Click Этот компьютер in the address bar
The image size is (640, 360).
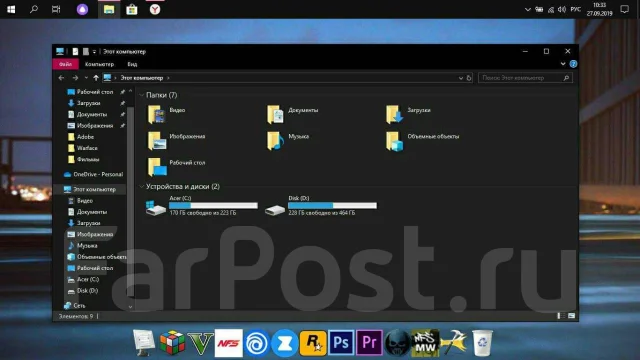pyautogui.click(x=142, y=78)
